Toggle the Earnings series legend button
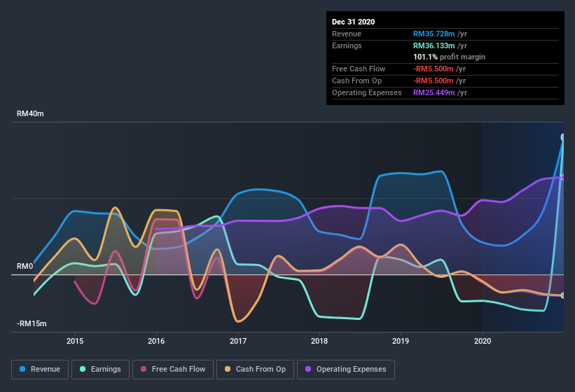 click(100, 370)
